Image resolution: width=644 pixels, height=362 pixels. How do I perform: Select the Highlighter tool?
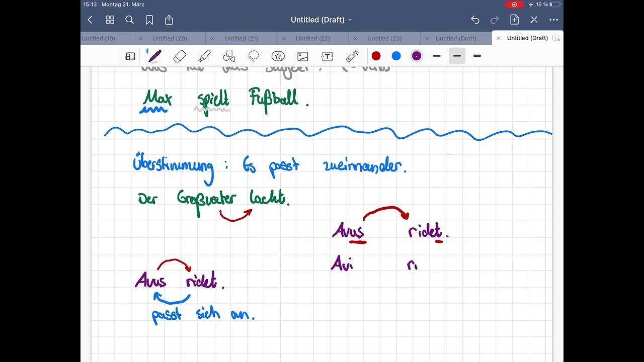204,56
